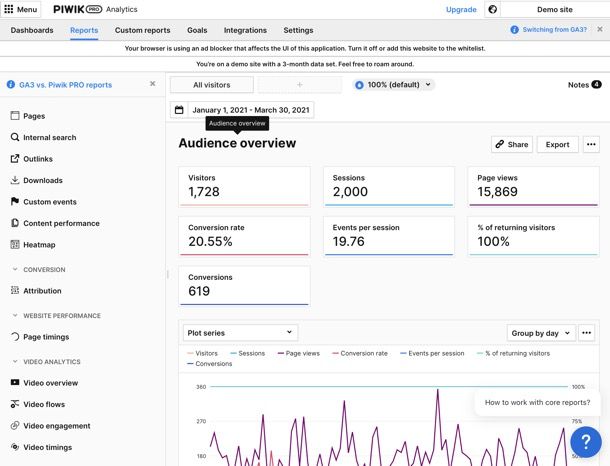Click the globe icon beside Demo site
This screenshot has width=610, height=466.
(x=493, y=9)
